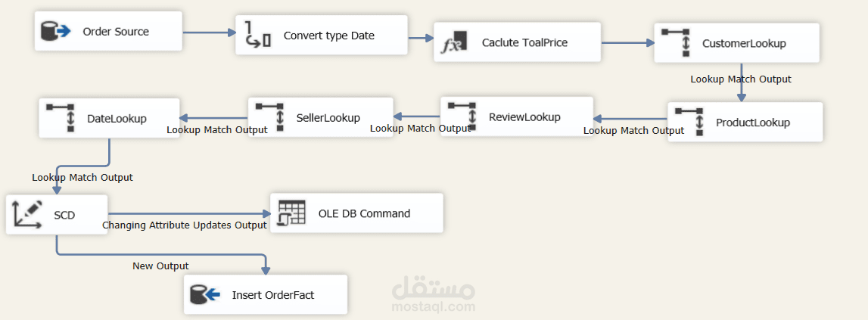Viewport: 868px width, 320px height.
Task: Click the CustomerLookup lookup icon
Action: point(676,42)
